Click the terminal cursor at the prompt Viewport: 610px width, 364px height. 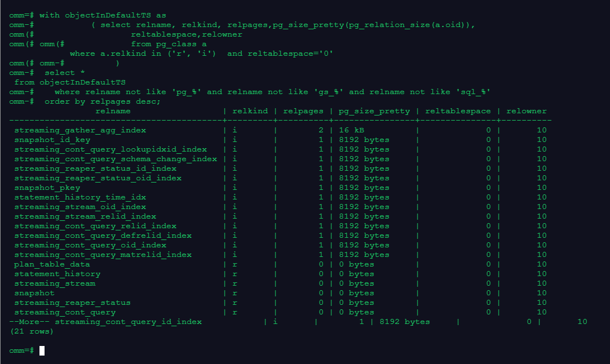tap(42, 350)
